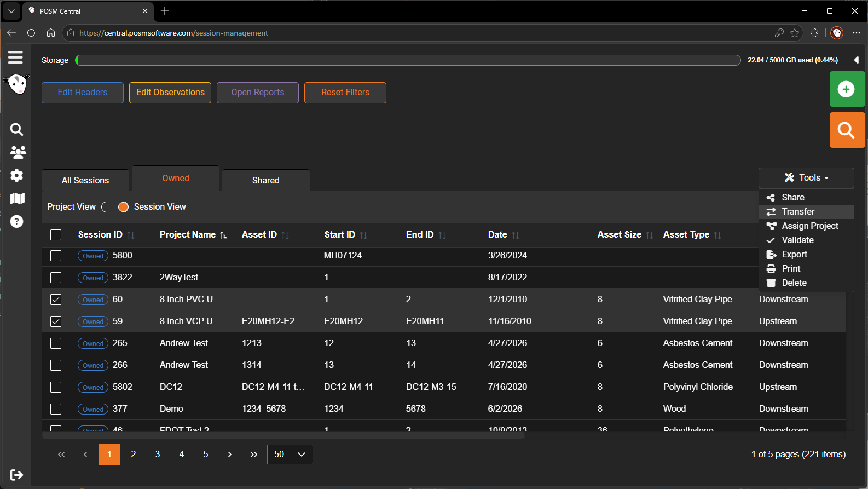Click the Open Reports button
This screenshot has width=868, height=489.
tap(258, 93)
